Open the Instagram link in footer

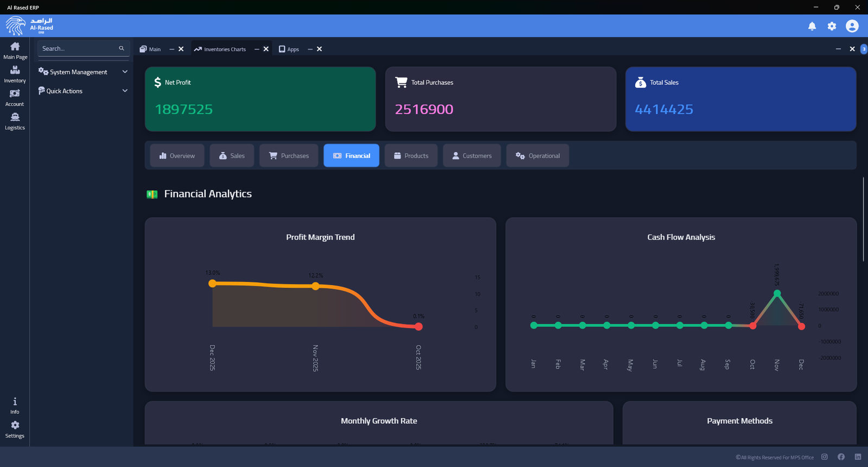click(x=824, y=457)
